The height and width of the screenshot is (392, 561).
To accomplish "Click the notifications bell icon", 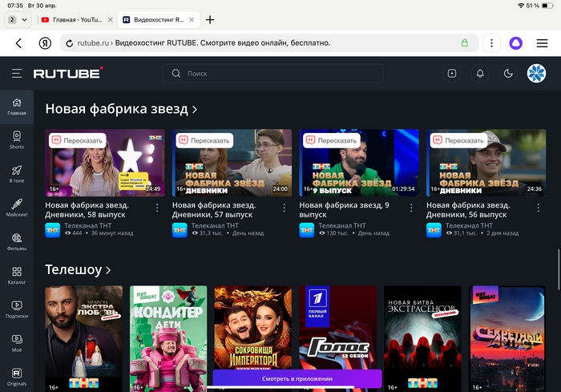I will point(480,74).
